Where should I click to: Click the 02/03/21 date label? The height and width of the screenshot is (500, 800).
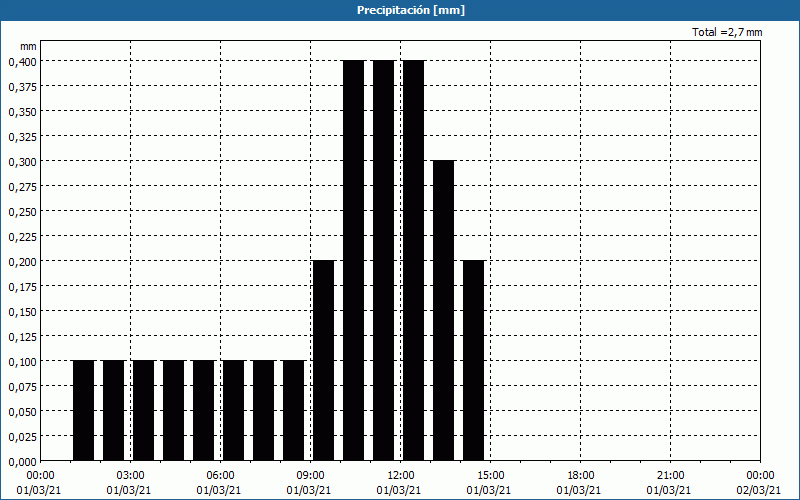tap(759, 490)
